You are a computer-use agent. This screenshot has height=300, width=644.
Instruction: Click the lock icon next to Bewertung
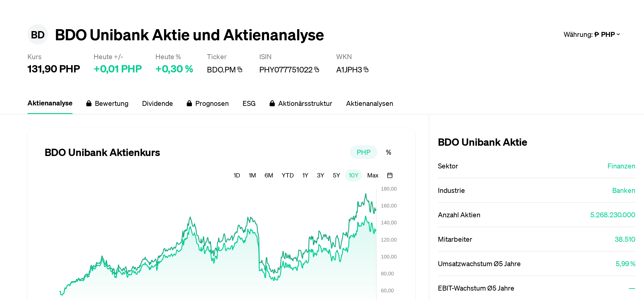(x=89, y=103)
